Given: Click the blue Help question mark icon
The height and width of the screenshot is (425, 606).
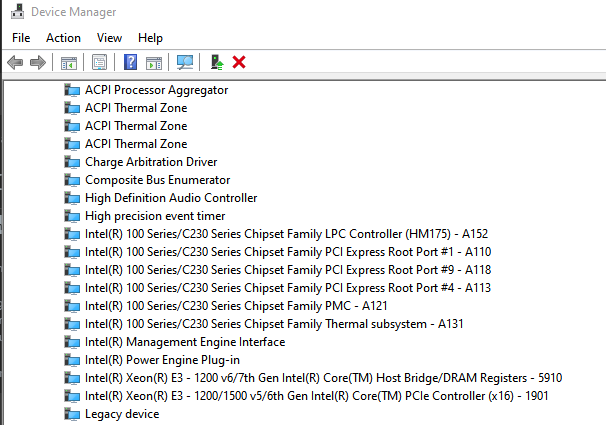Looking at the screenshot, I should (130, 62).
